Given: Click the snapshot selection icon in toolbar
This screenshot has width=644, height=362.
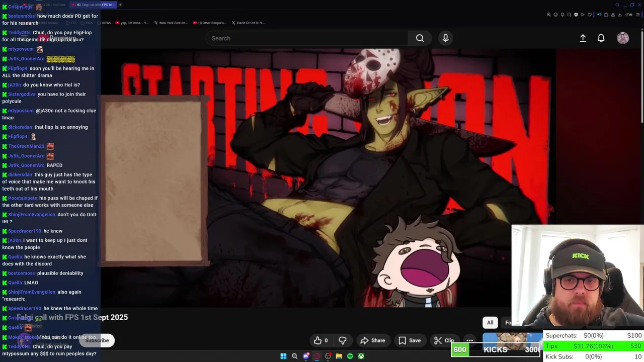Looking at the screenshot, I should click(569, 15).
